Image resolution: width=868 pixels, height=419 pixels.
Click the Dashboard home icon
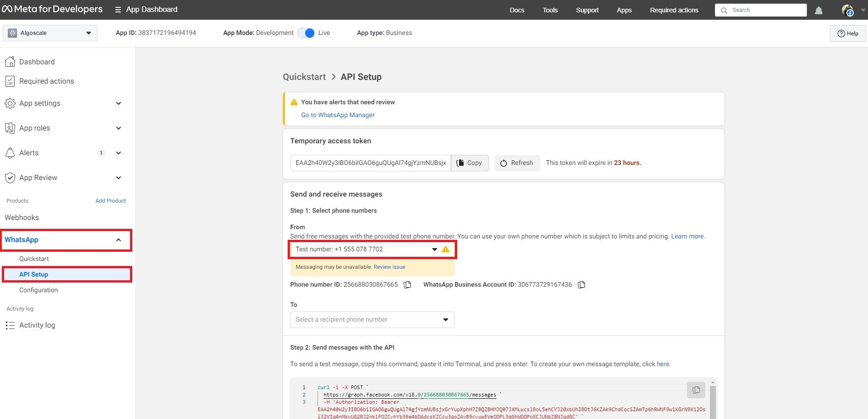(10, 62)
